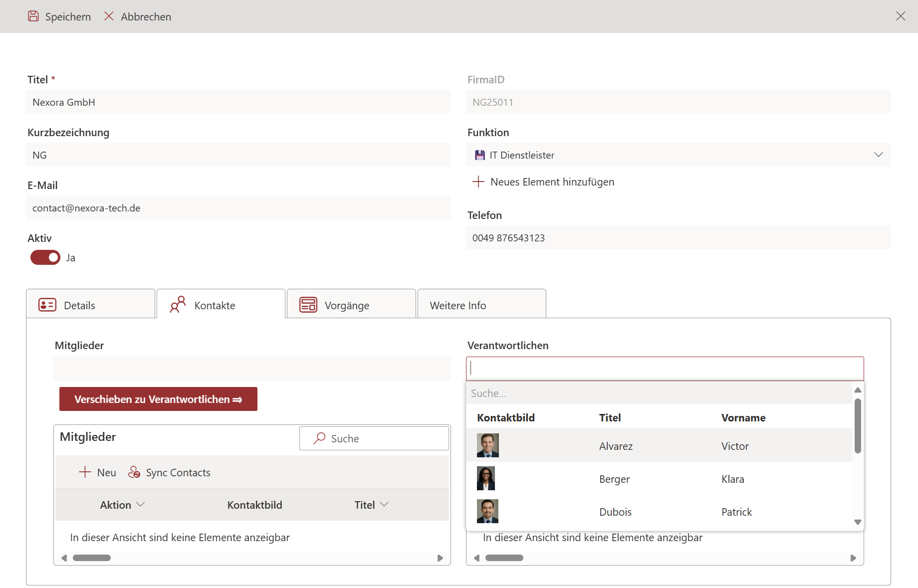
Task: Open the Weitere Info tab
Action: (x=481, y=305)
